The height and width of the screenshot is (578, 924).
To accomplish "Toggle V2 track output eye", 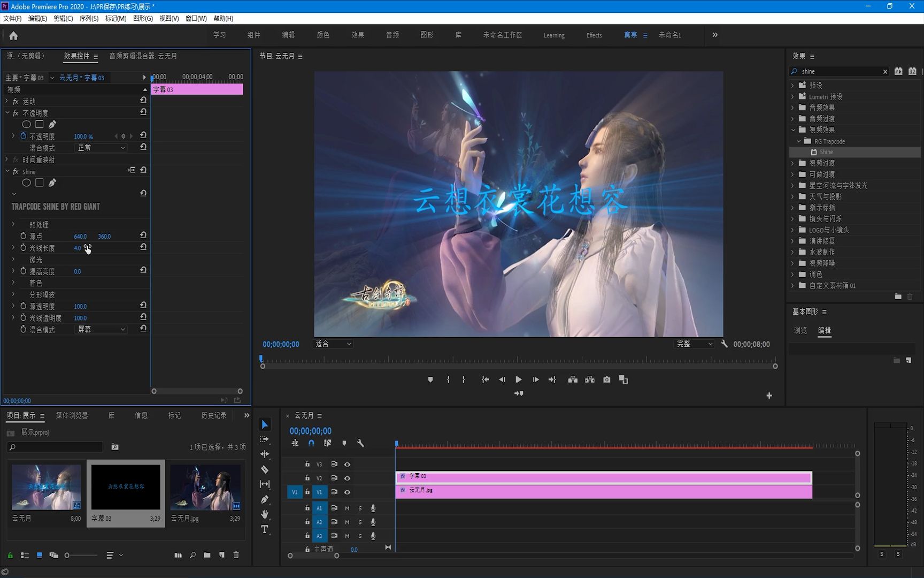I will point(347,478).
